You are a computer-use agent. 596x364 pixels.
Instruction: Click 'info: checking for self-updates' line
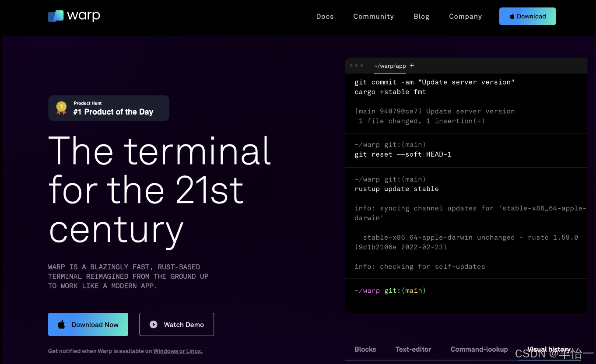(x=420, y=266)
